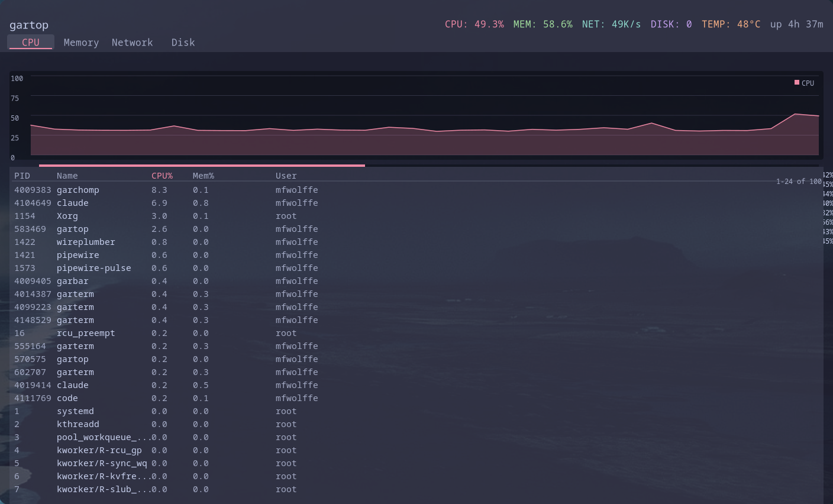The image size is (833, 504).
Task: Click the pink scrollbar below the chart
Action: [201, 165]
